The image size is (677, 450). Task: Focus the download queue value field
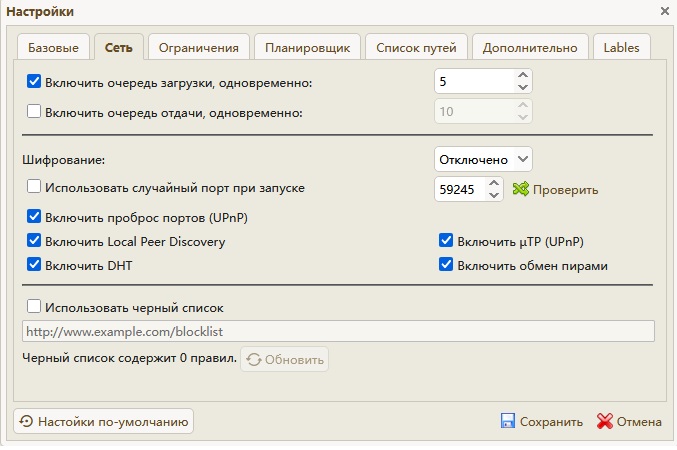474,81
